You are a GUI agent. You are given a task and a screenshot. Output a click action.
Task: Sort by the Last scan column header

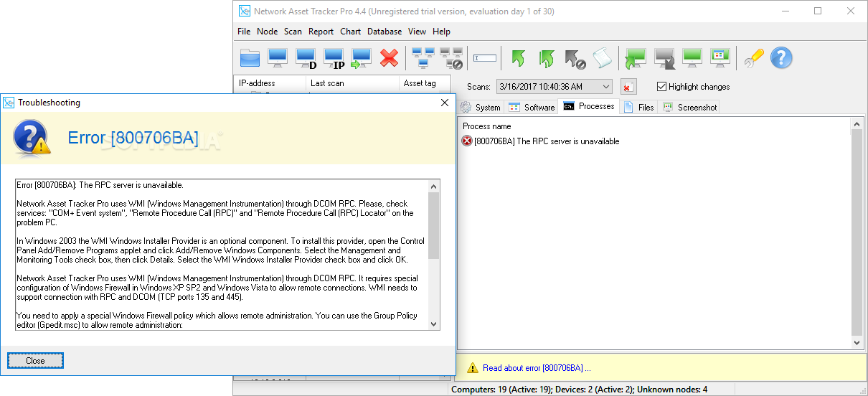(x=353, y=83)
